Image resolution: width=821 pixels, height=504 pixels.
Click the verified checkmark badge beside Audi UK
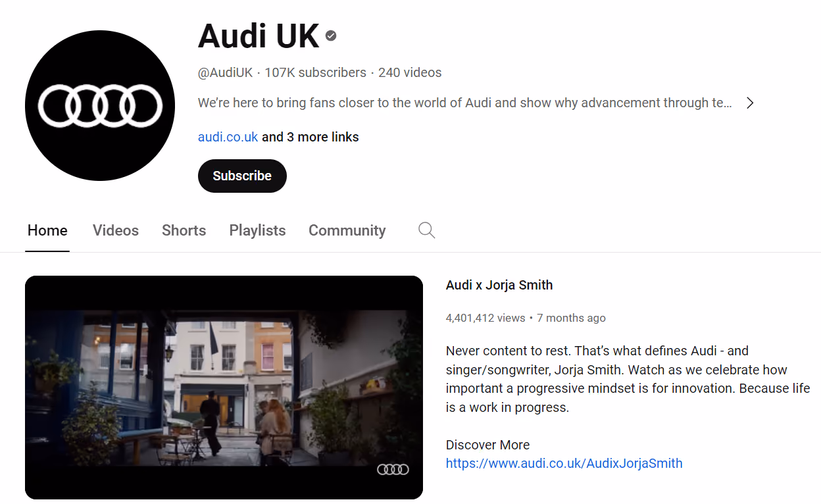click(x=331, y=36)
